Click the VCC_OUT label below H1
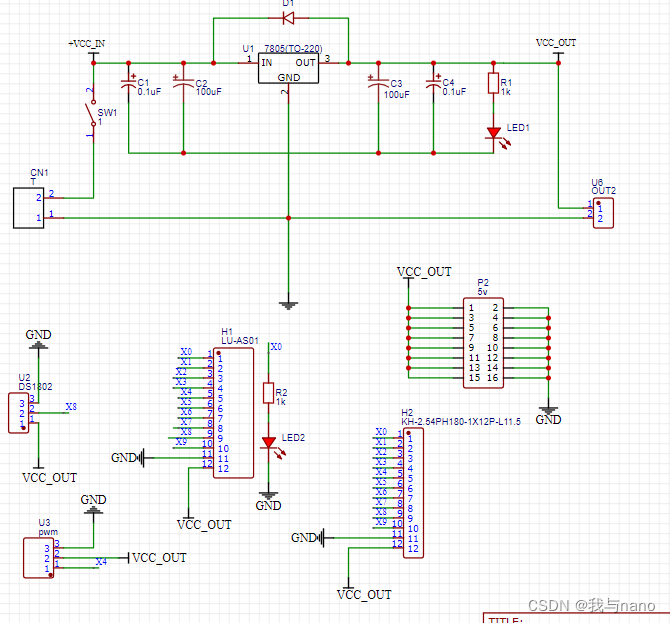 204,525
